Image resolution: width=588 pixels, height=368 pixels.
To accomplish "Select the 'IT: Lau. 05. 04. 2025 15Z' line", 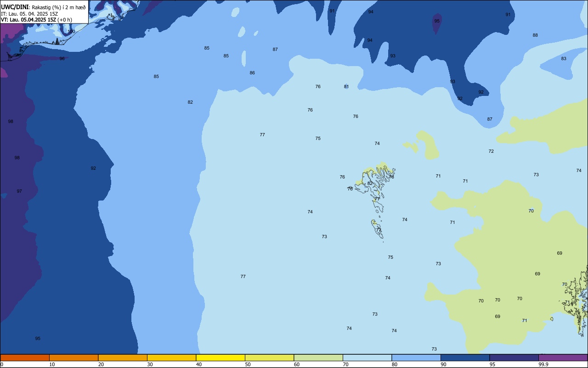I will pyautogui.click(x=29, y=14).
